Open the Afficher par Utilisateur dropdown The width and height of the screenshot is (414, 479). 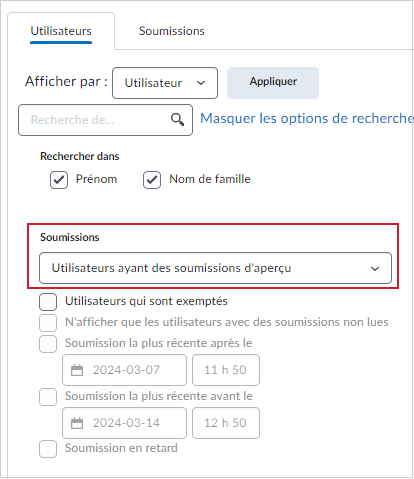click(x=165, y=83)
